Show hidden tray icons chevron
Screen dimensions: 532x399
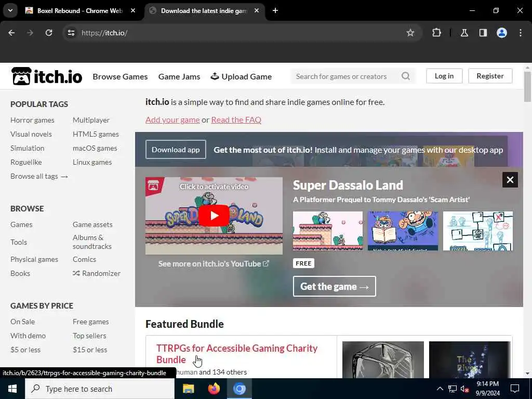click(440, 389)
